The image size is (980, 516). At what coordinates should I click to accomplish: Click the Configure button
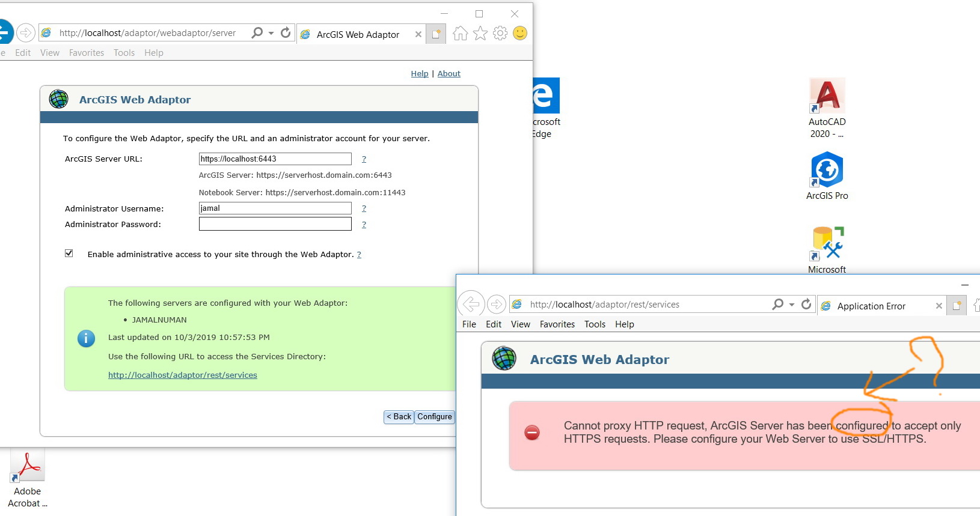point(435,417)
